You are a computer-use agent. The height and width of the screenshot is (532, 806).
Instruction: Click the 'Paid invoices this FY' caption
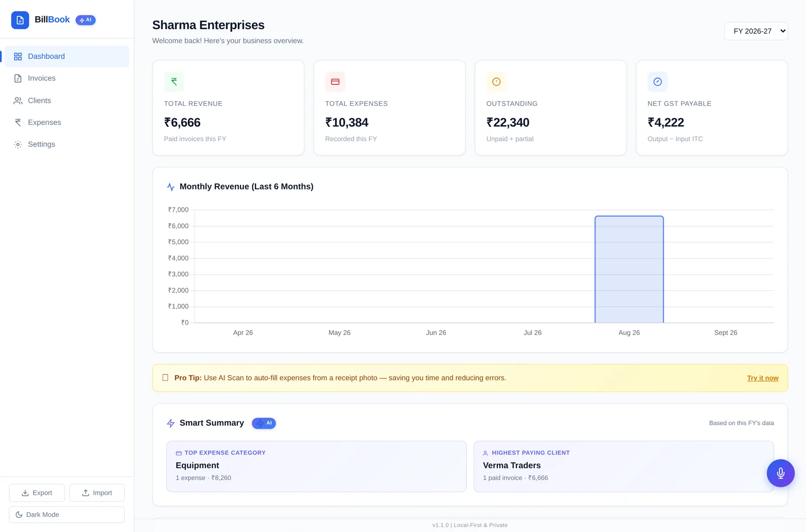click(x=195, y=139)
